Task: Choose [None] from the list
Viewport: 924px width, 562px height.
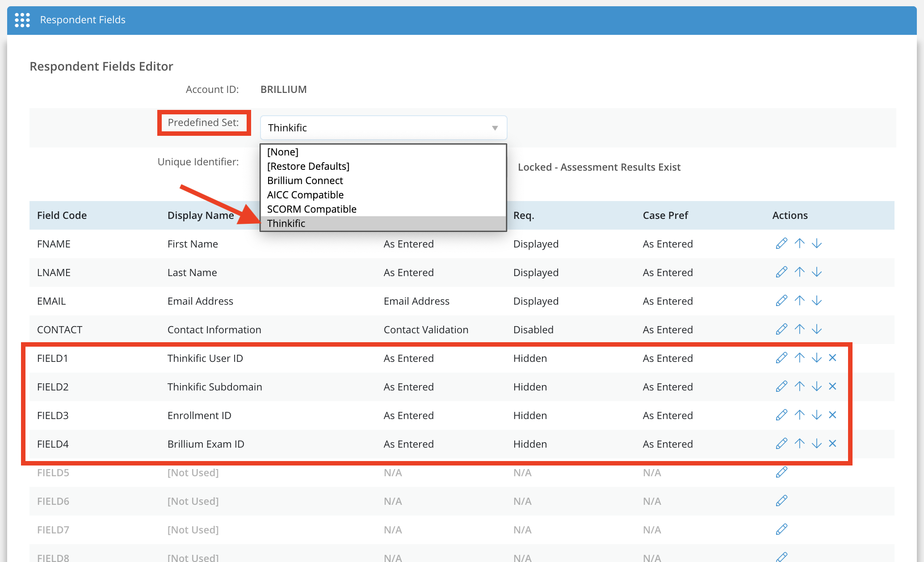Action: coord(383,152)
